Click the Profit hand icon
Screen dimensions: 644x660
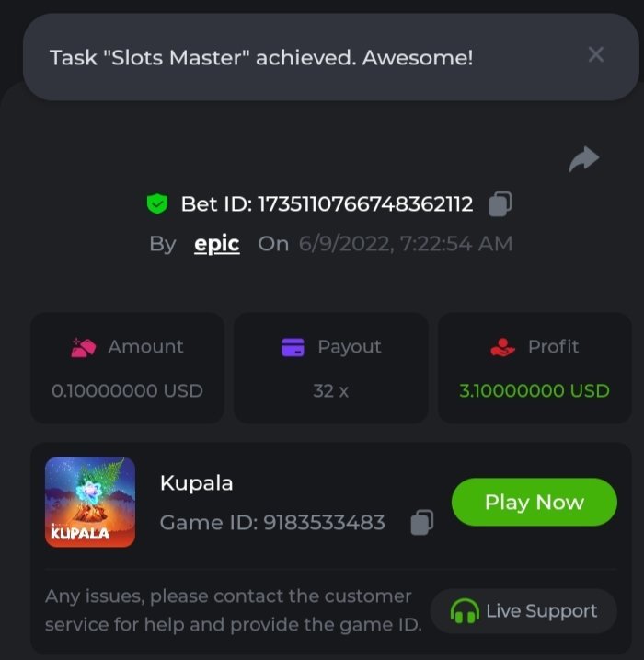504,347
